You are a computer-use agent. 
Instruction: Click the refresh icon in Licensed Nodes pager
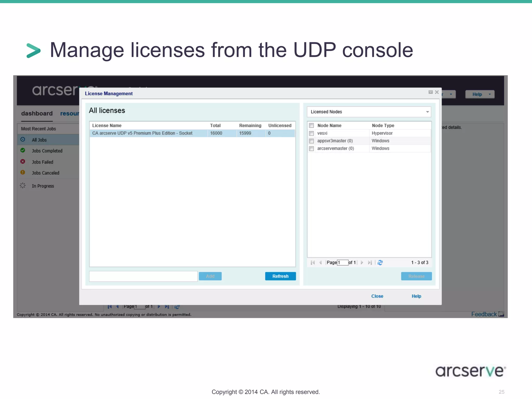(x=380, y=263)
